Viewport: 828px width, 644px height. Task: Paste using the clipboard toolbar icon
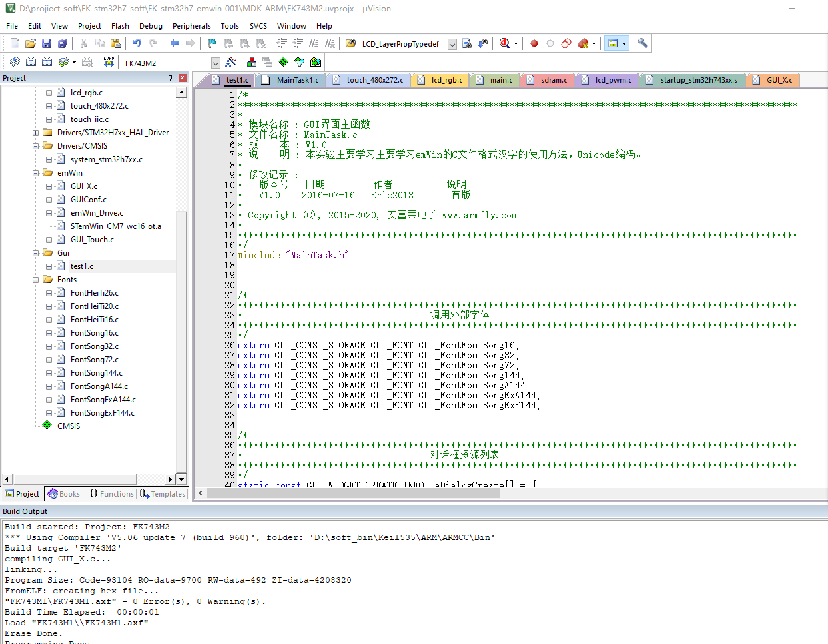click(116, 43)
